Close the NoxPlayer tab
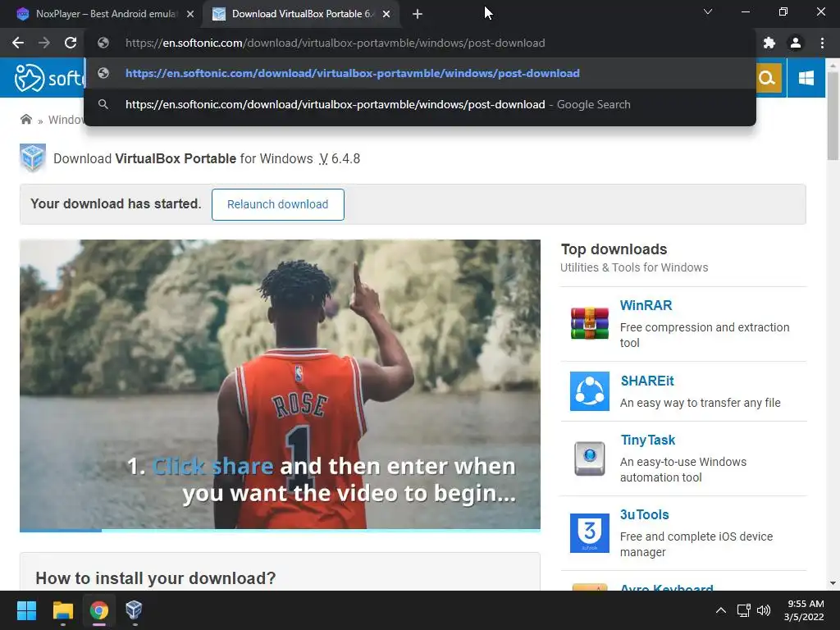The width and height of the screenshot is (840, 630). 190,15
